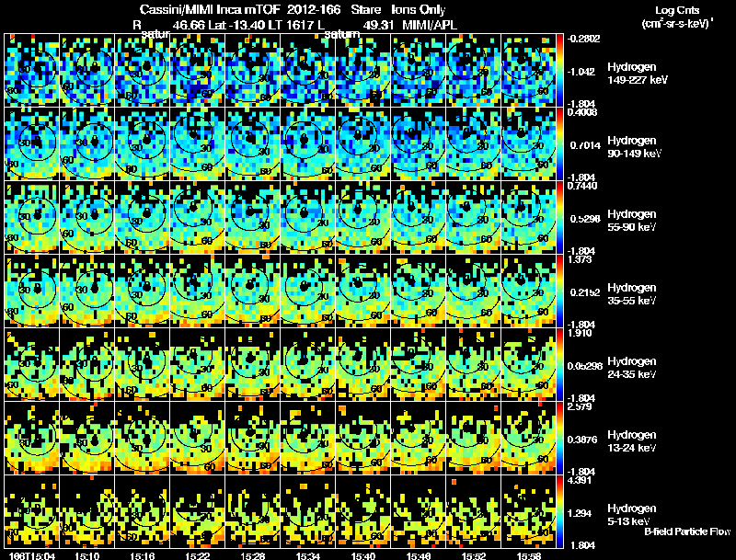Click the Hydrogen 13-24 keV row label
736x560 pixels.
[632, 441]
